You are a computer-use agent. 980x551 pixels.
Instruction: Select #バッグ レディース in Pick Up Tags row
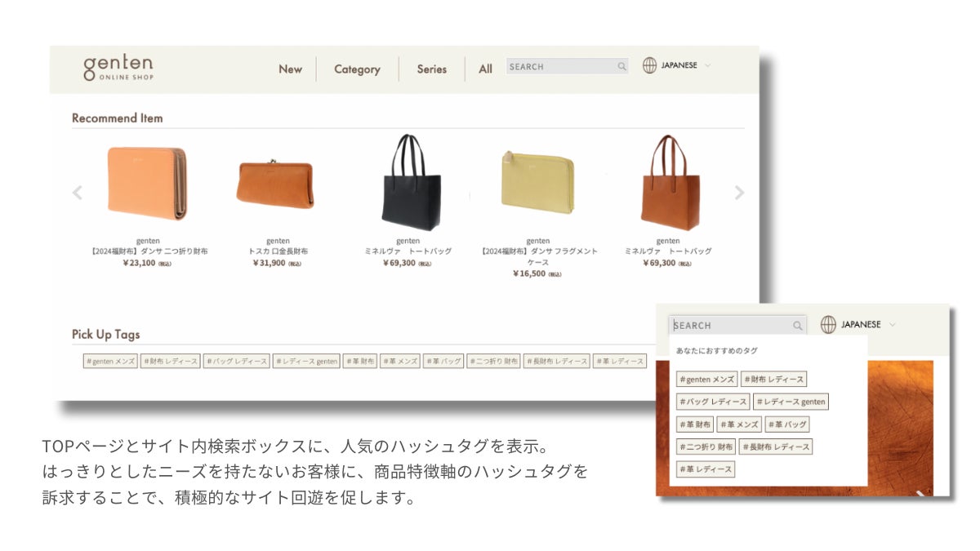point(236,361)
